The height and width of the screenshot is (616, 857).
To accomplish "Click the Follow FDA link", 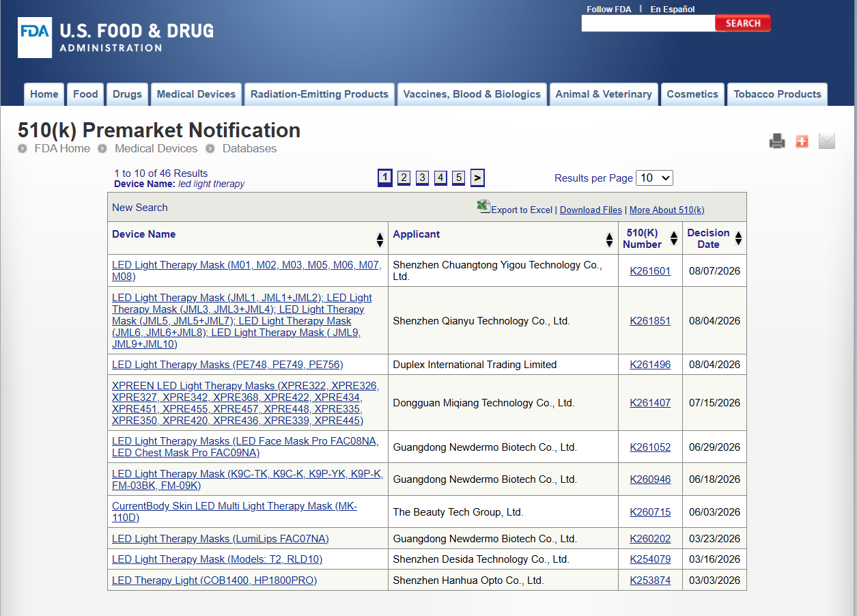I will (609, 9).
